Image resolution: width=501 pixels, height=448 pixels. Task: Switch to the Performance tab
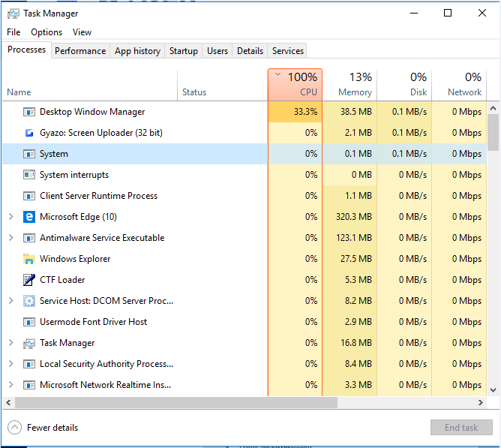click(x=80, y=51)
